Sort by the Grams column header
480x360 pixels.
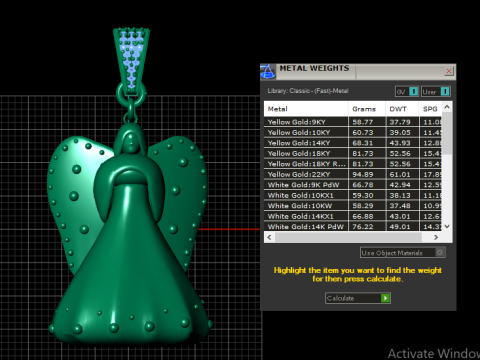tap(367, 109)
